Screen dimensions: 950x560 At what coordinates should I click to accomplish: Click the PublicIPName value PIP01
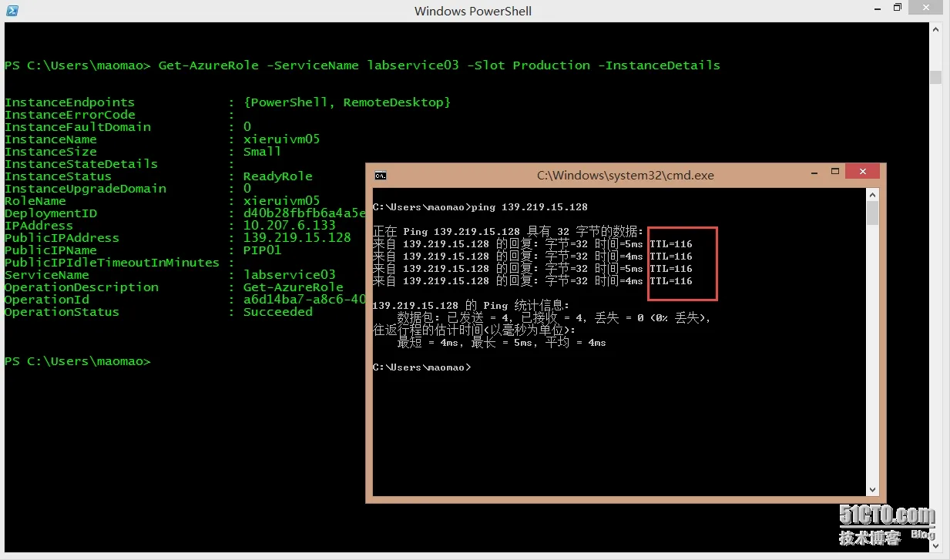[262, 250]
